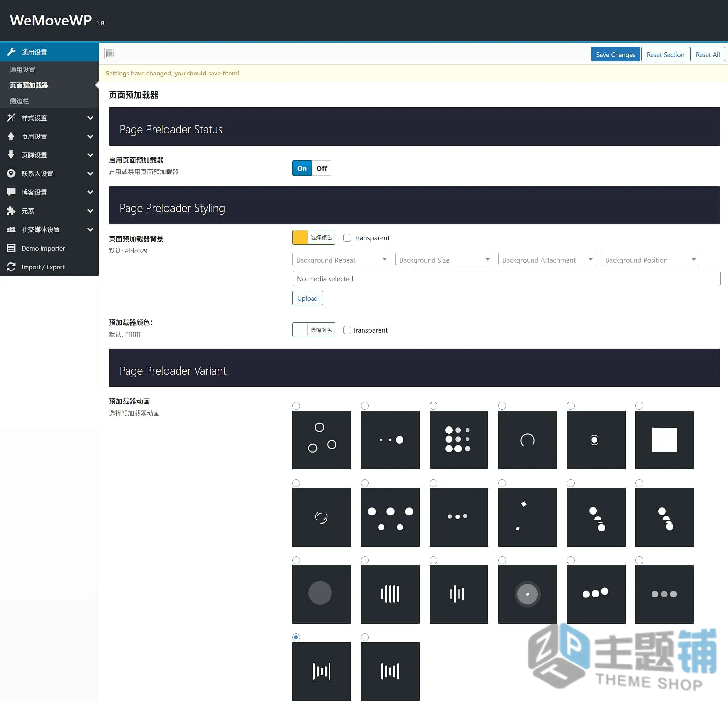Open the Background Repeat dropdown
The height and width of the screenshot is (703, 728).
(341, 260)
